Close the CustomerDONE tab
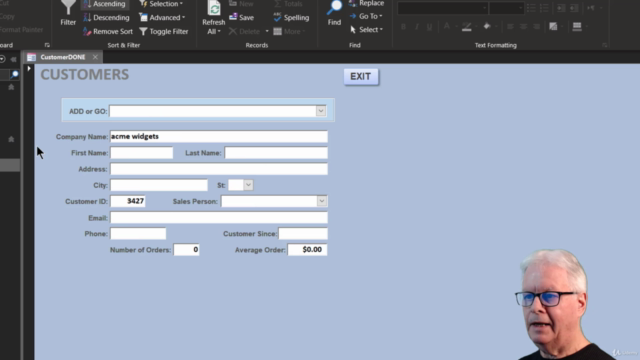 95,57
